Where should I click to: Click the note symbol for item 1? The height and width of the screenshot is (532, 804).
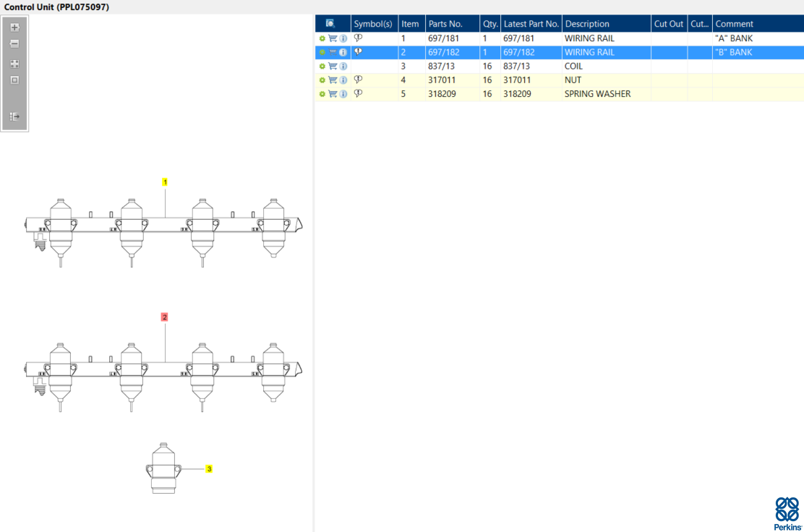[358, 38]
